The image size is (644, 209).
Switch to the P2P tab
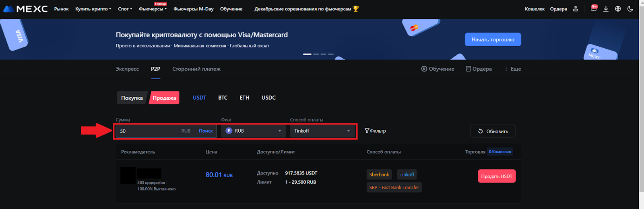[155, 69]
